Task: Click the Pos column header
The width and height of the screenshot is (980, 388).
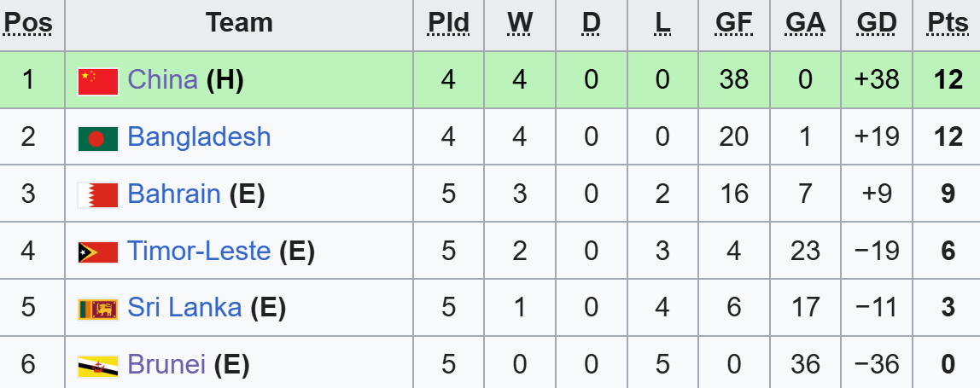Action: click(28, 23)
